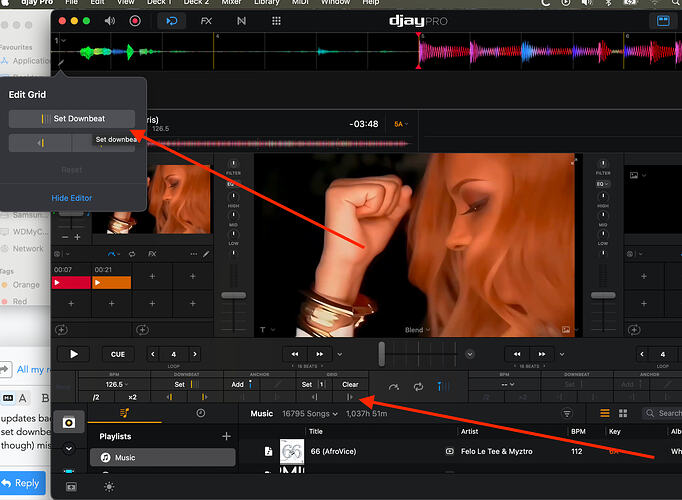
Task: Click the disabled Reset button in Edit Grid
Action: click(x=72, y=170)
